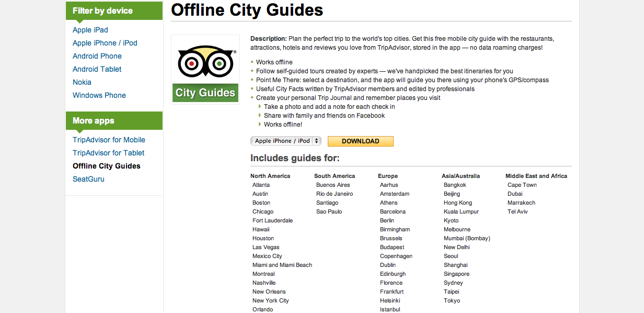Select Marrakech guide entry
This screenshot has width=644, height=313.
(x=521, y=203)
